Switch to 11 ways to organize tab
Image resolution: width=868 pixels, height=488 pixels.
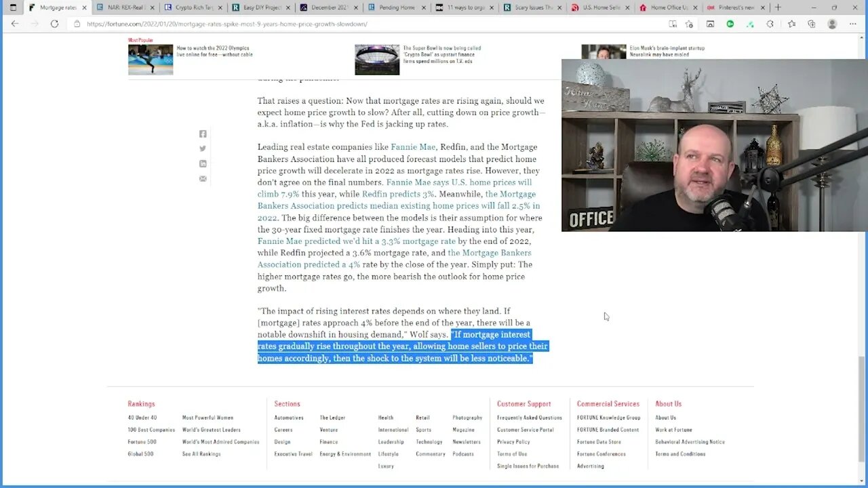click(x=464, y=7)
